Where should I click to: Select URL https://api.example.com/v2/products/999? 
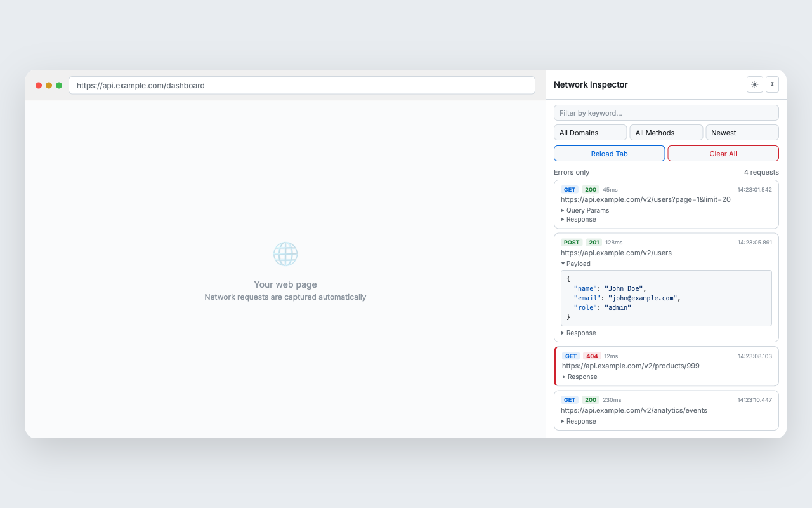[x=631, y=366]
